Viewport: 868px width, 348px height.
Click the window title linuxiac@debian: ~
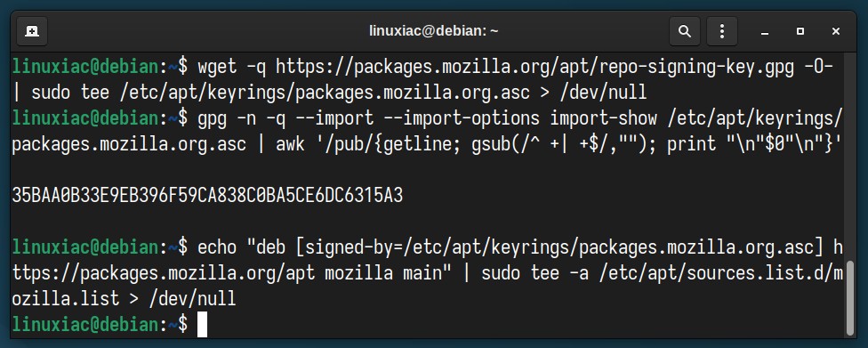[433, 31]
